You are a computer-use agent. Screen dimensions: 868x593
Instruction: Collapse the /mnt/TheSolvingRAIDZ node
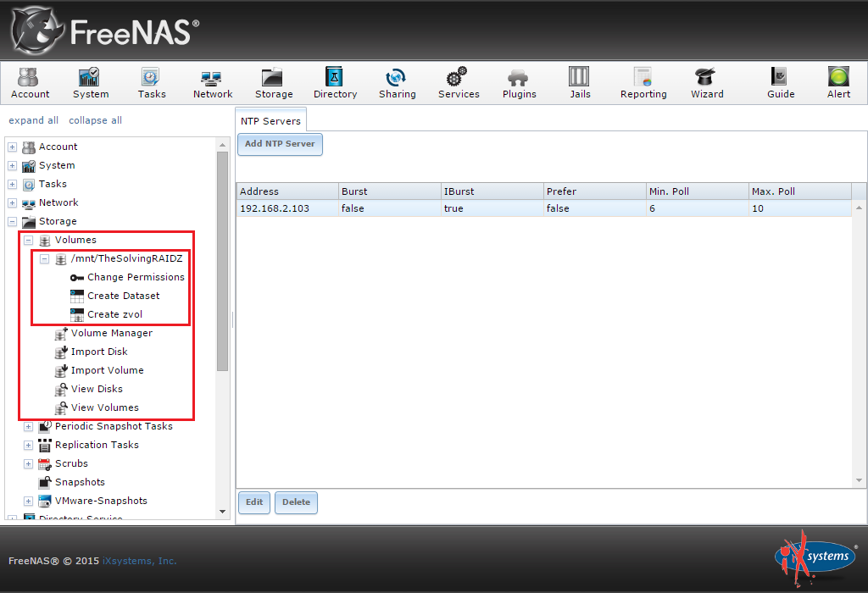[x=44, y=259]
